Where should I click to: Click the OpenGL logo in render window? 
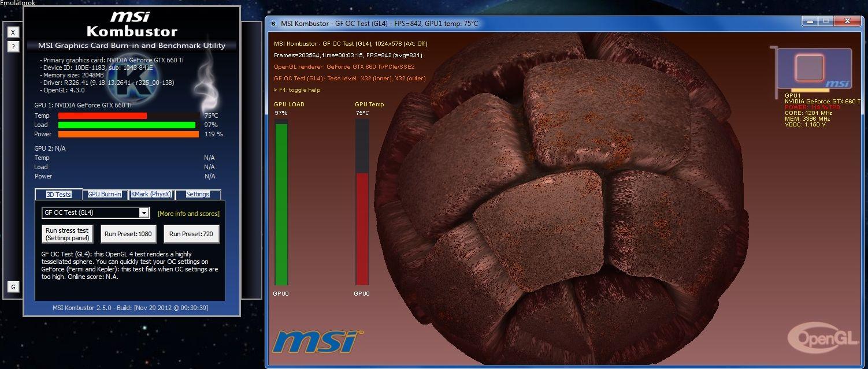[823, 338]
